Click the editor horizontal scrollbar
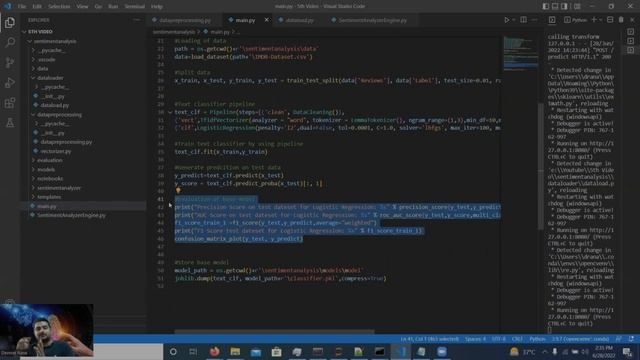The height and width of the screenshot is (360, 640). (274, 331)
